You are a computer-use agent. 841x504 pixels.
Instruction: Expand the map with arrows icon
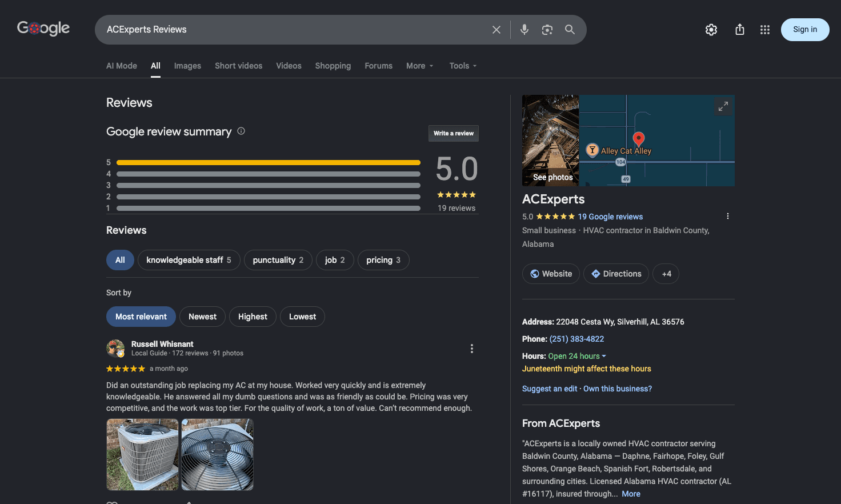pyautogui.click(x=723, y=106)
